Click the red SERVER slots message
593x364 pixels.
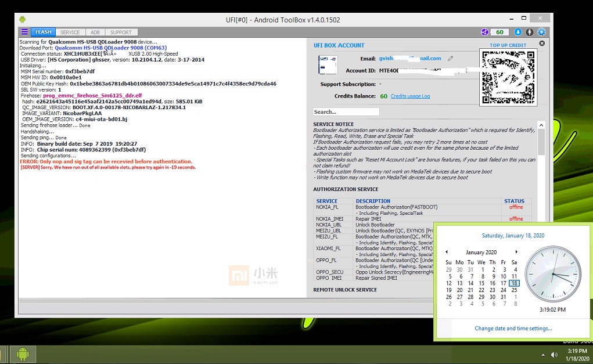(108, 167)
